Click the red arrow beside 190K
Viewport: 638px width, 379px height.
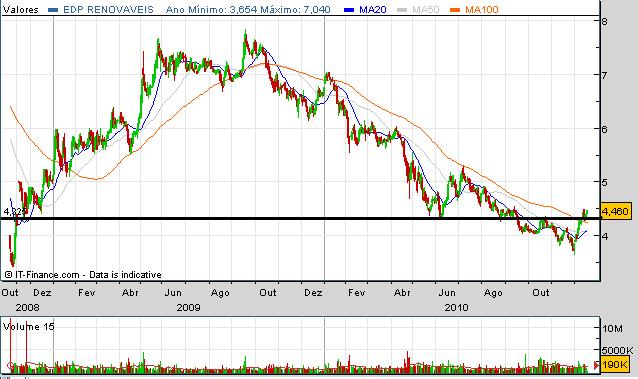[596, 365]
